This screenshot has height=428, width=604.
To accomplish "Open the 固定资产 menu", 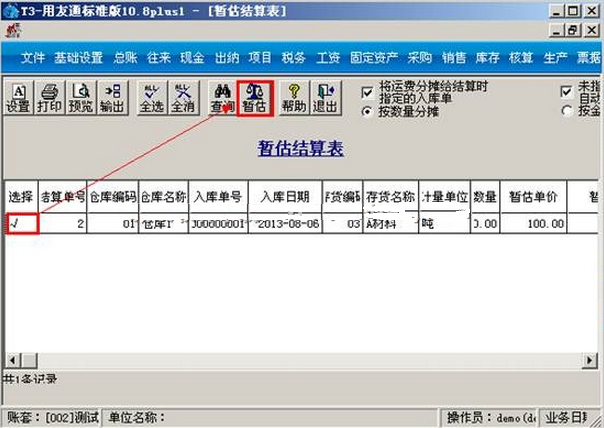I will pos(372,58).
